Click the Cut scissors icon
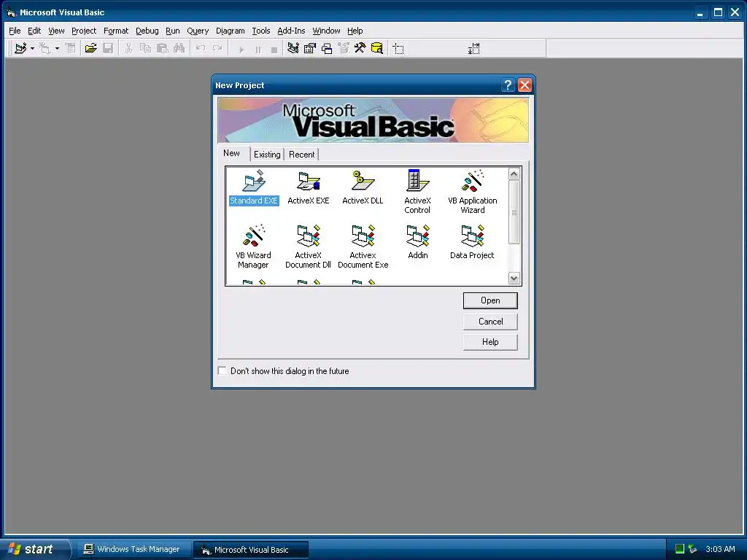This screenshot has width=747, height=560. 128,48
